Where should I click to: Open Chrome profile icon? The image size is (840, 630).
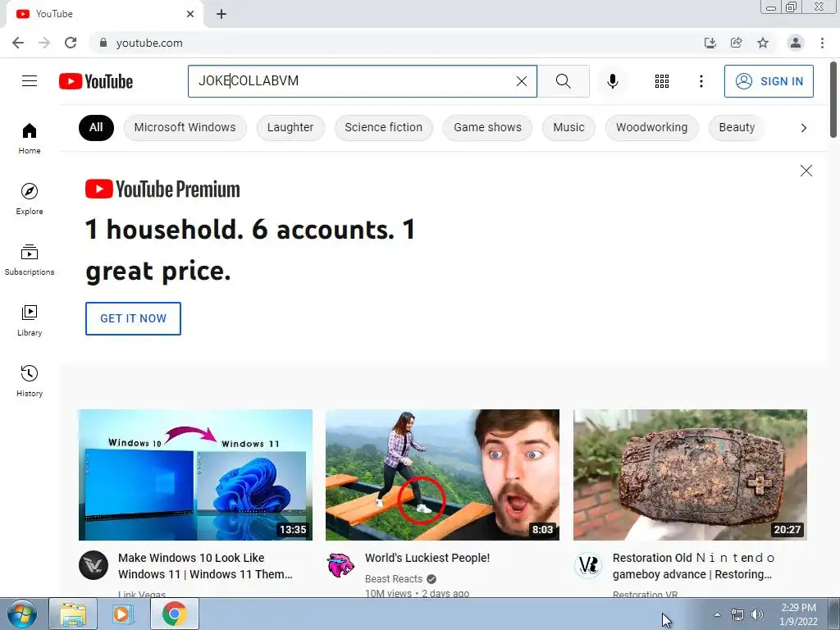796,43
